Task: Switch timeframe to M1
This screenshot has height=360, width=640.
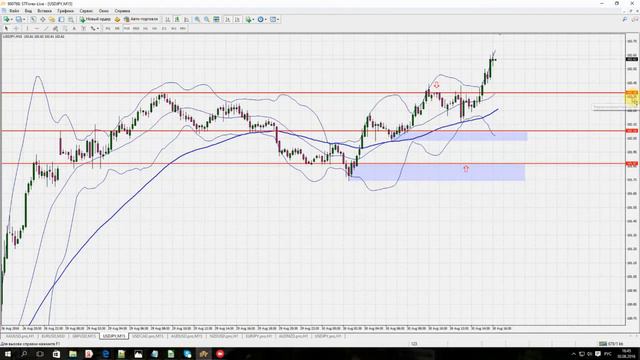Action: [108, 28]
